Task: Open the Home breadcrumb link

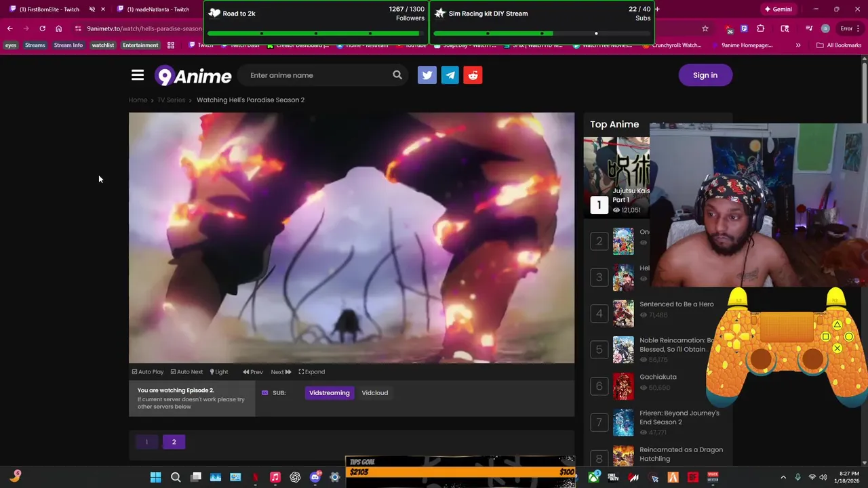Action: (138, 100)
